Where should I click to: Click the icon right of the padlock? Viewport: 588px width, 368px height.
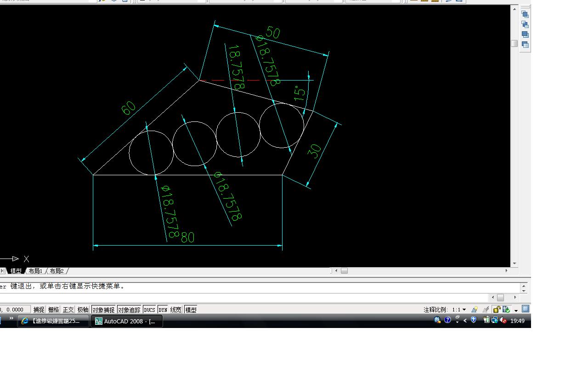506,310
